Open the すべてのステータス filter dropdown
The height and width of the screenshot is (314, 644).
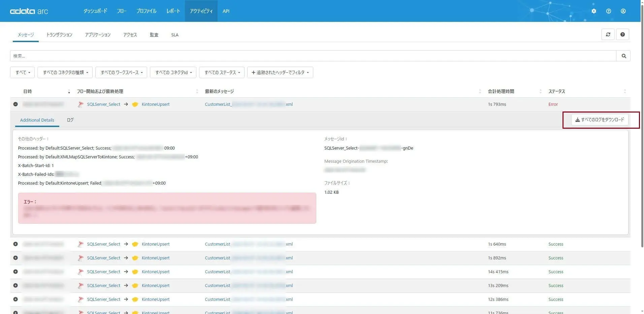point(222,72)
